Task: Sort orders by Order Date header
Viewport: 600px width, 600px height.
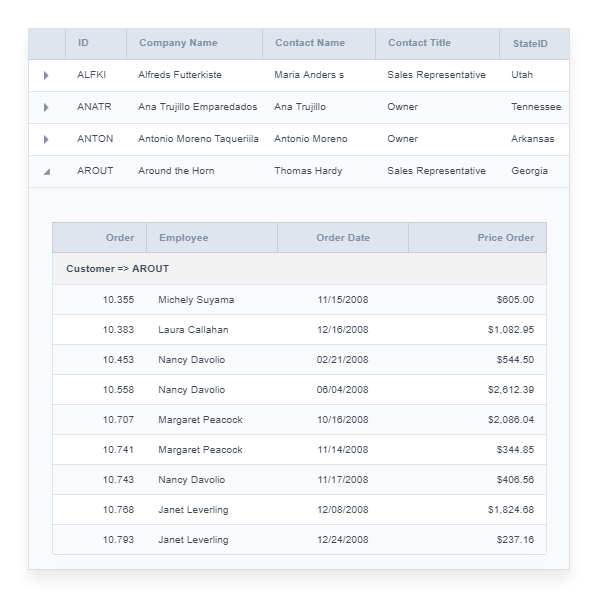Action: coord(343,238)
